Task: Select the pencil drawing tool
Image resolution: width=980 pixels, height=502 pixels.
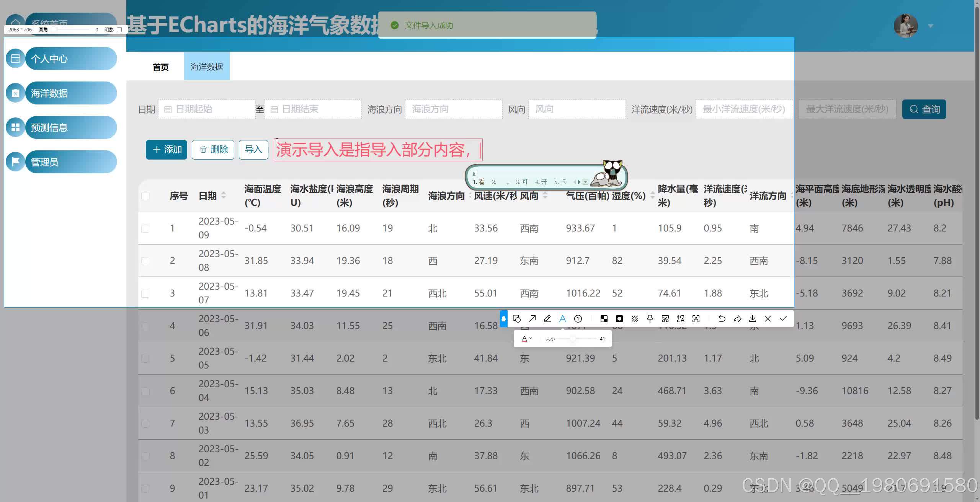Action: pos(547,318)
